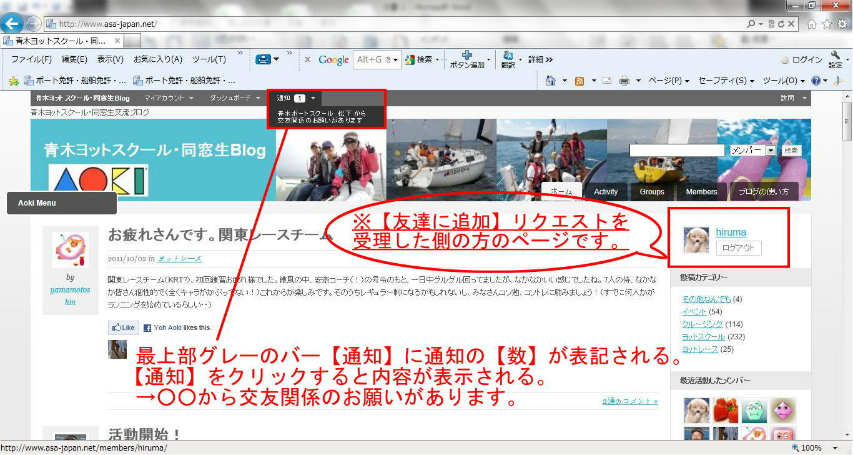Select the Activity navigation tab
The image size is (853, 455).
click(x=605, y=192)
